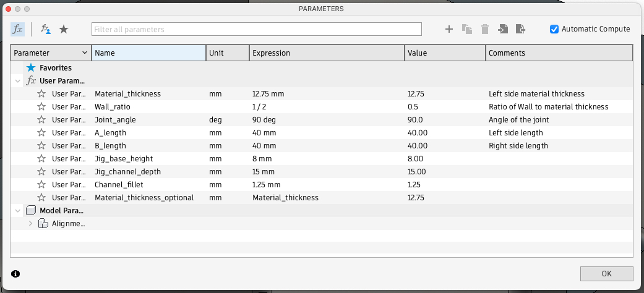Favorite the Jig_channel_depth parameter star
Screen dimensions: 644x293
click(x=41, y=171)
